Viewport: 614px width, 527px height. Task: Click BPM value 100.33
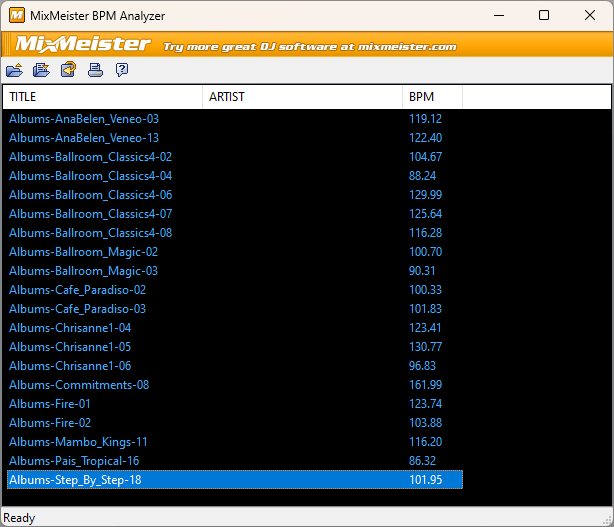[426, 290]
